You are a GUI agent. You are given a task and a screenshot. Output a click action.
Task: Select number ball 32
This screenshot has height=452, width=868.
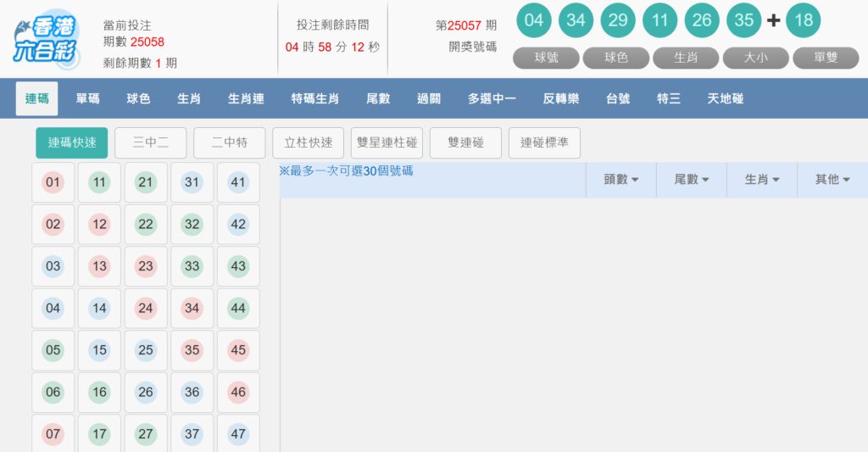coord(192,225)
